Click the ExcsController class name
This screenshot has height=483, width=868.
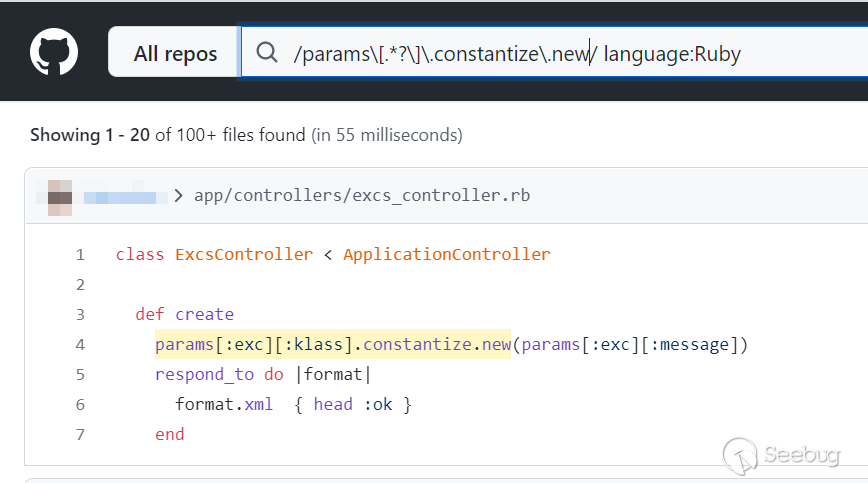243,255
